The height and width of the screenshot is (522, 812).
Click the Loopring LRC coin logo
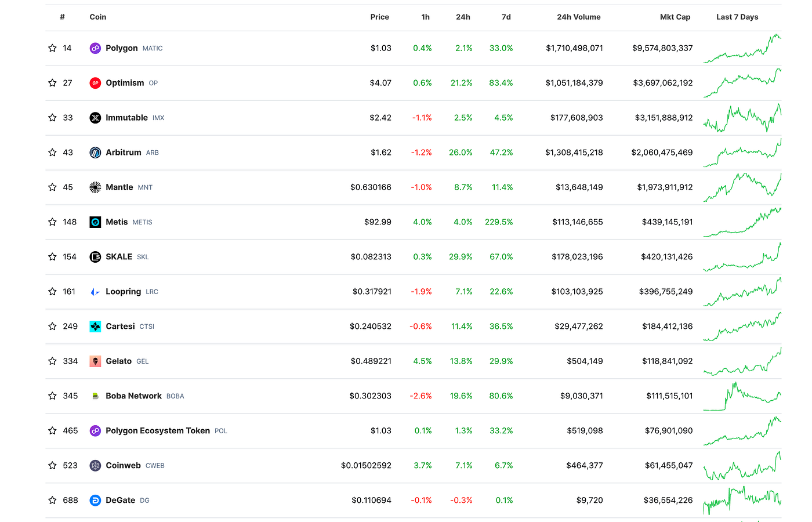[95, 292]
